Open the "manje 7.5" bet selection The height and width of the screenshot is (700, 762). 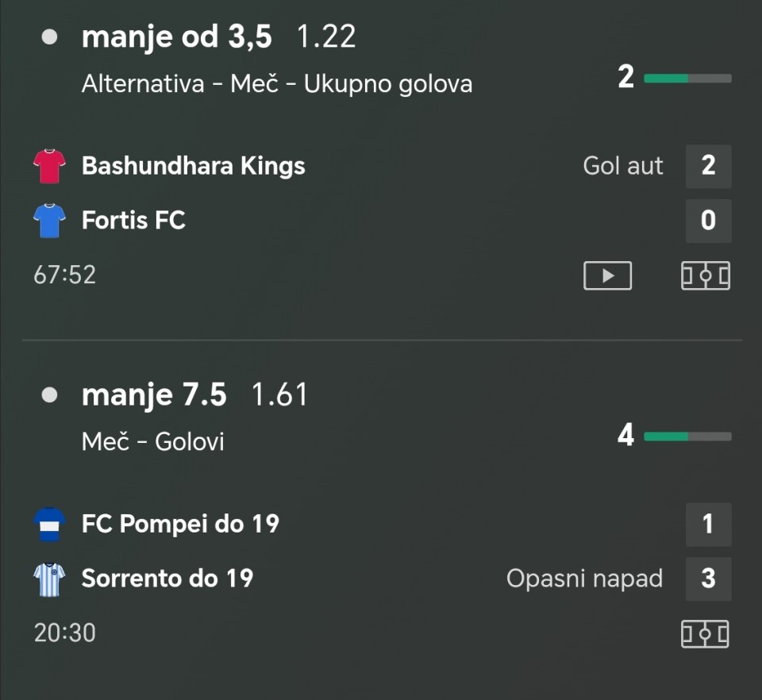pyautogui.click(x=154, y=395)
